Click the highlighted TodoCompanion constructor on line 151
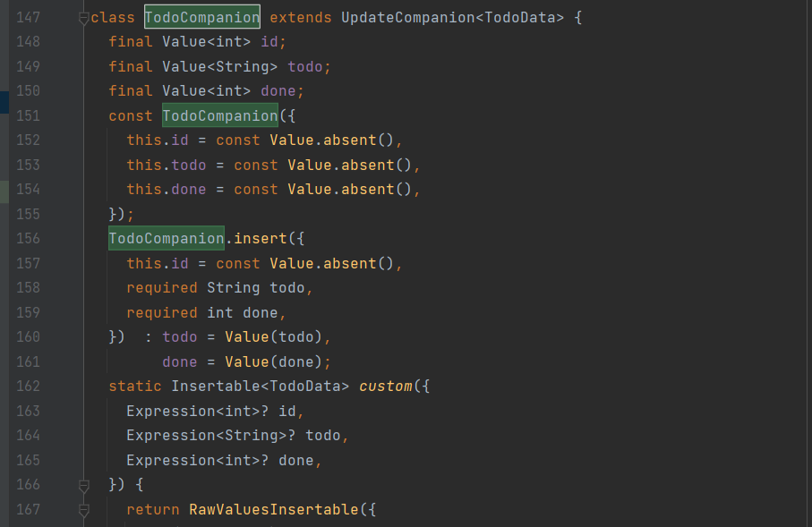The image size is (812, 527). click(220, 115)
